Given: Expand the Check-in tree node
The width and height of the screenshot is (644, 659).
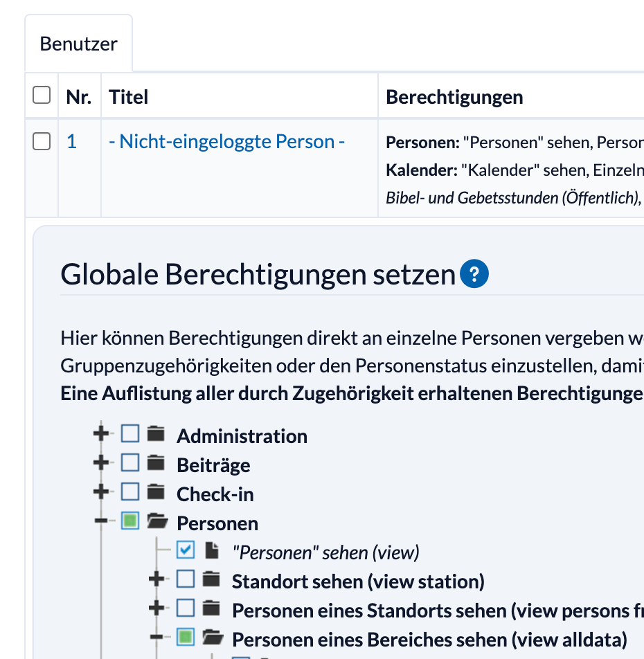Looking at the screenshot, I should coord(101,491).
